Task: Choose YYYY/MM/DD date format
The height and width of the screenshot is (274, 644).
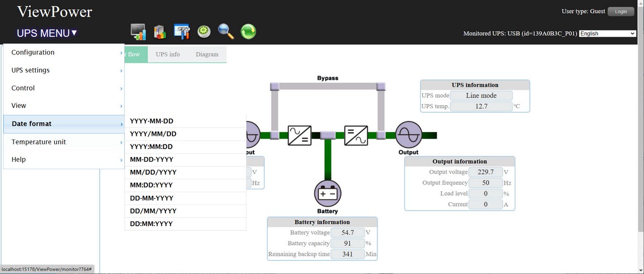Action: [x=186, y=134]
